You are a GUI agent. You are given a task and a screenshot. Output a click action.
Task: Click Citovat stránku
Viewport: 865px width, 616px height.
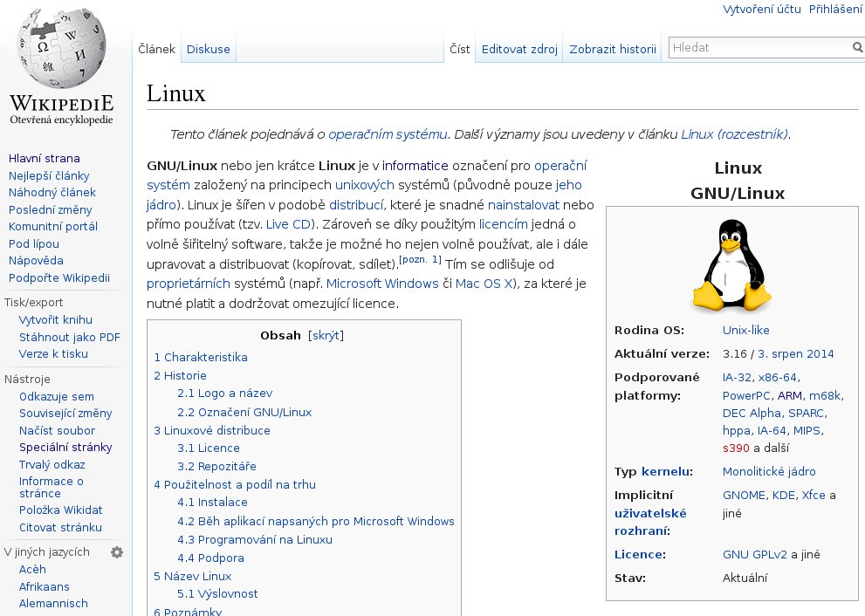tap(60, 527)
